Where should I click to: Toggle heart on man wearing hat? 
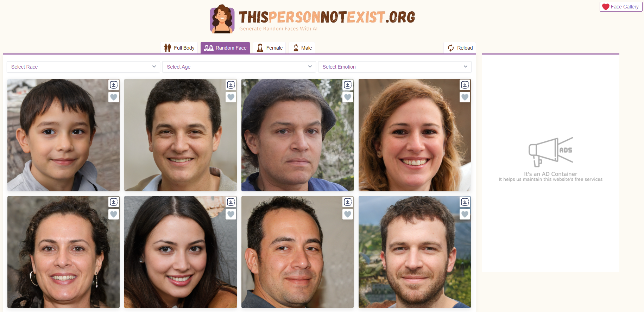coord(348,97)
